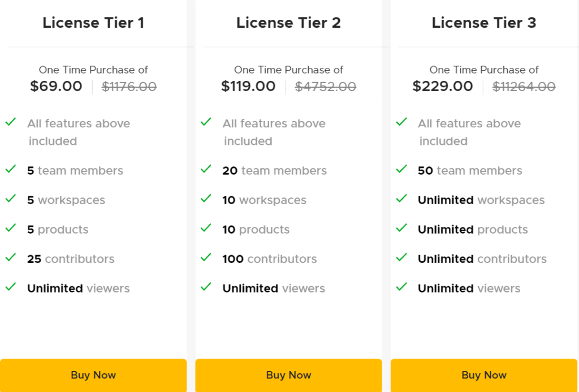This screenshot has height=392, width=579.
Task: Click checkmark beside Tier 1 'All features above'
Action: 11,122
